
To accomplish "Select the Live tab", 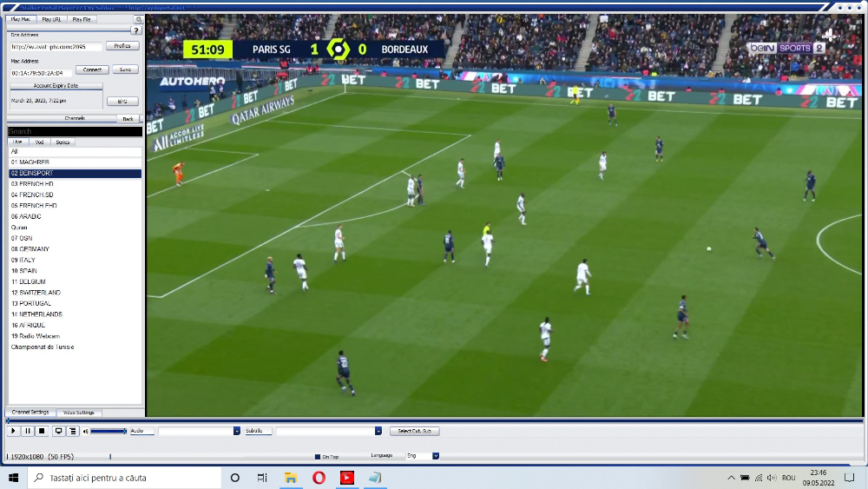I will pyautogui.click(x=17, y=142).
